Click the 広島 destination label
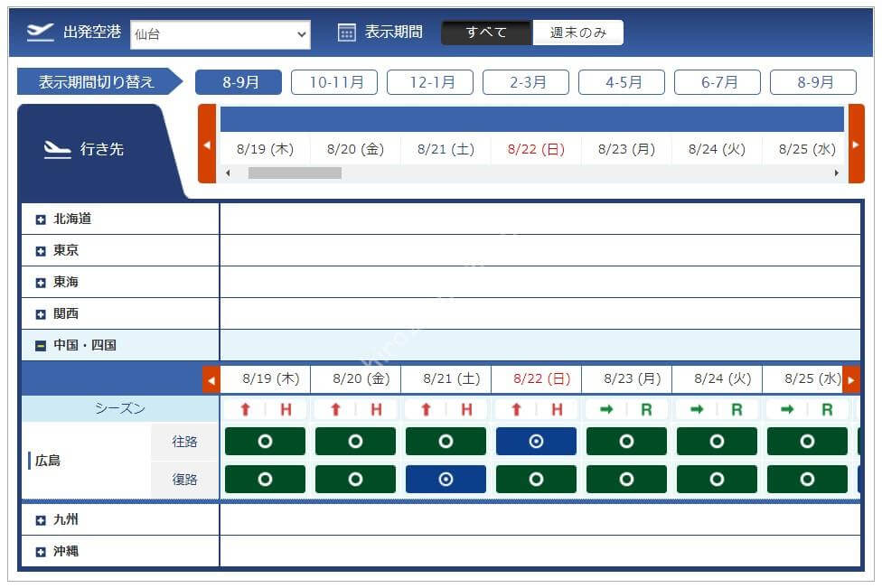 point(48,461)
